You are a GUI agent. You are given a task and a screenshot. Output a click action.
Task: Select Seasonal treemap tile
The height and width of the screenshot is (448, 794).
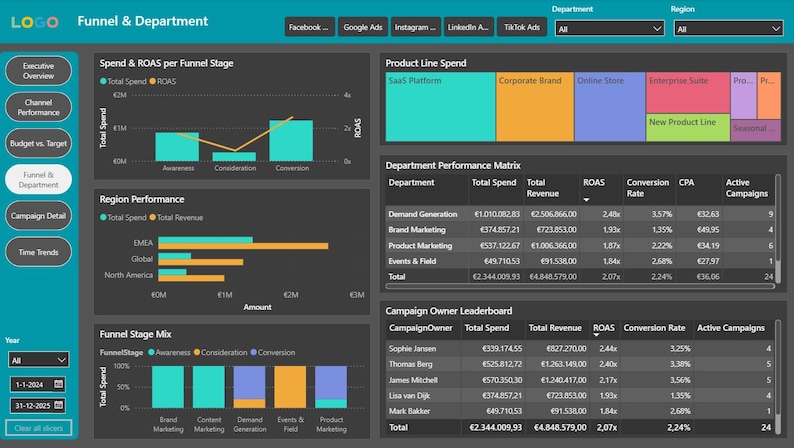tap(756, 131)
